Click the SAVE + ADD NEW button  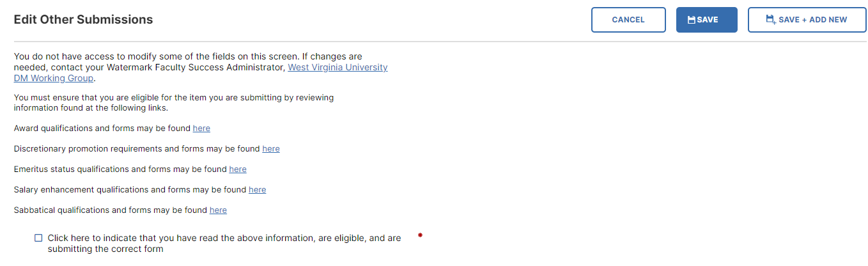(807, 20)
